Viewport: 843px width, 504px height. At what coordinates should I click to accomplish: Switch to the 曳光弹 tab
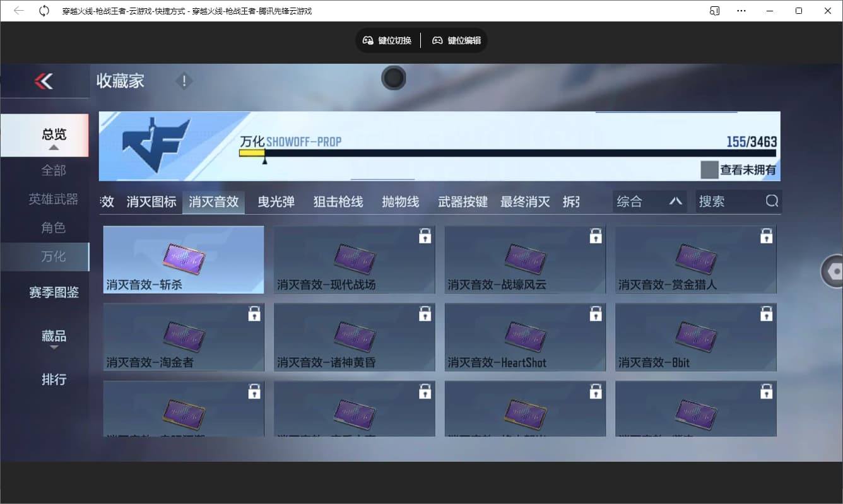coord(275,201)
